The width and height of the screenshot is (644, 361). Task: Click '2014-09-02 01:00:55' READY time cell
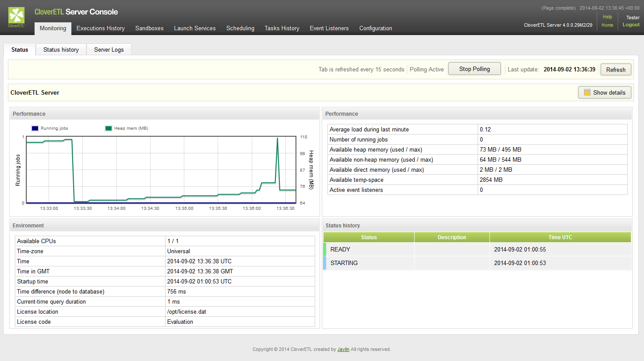pyautogui.click(x=520, y=249)
